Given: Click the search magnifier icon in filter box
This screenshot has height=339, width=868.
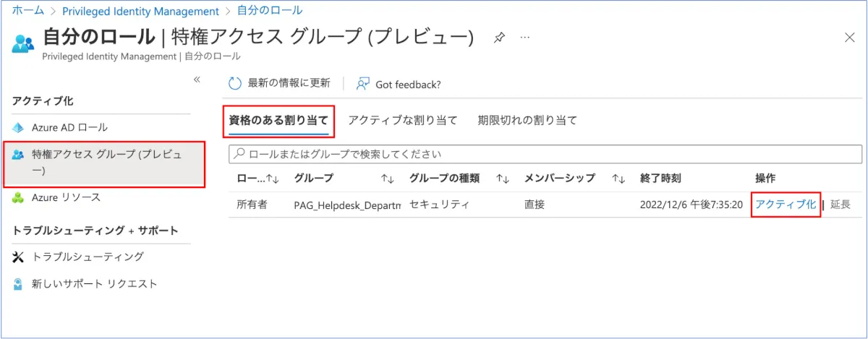Looking at the screenshot, I should 239,154.
